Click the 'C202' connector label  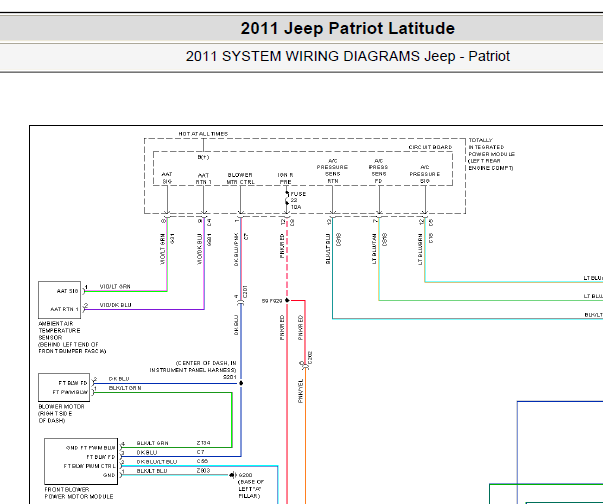310,358
